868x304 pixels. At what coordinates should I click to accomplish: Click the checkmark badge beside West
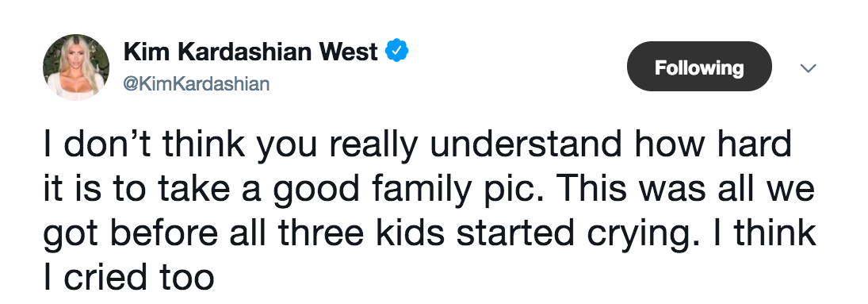coord(397,52)
